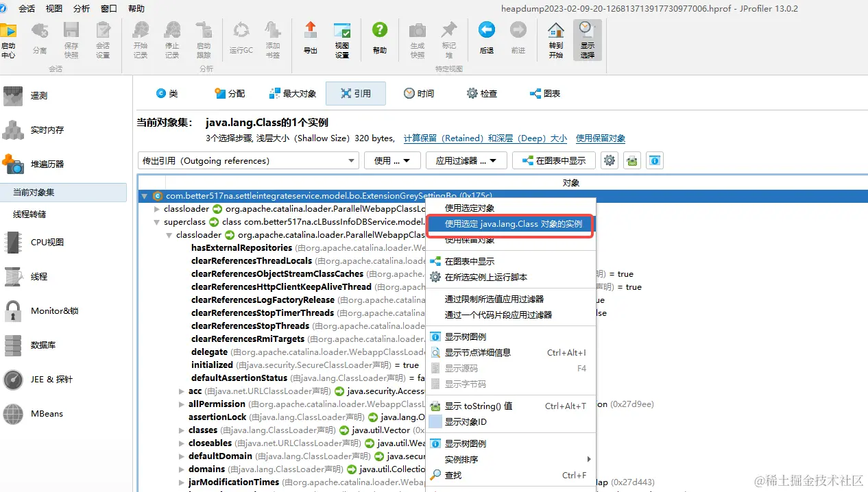The width and height of the screenshot is (868, 492).
Task: Toggle the 显示选择 toolbar button
Action: (x=588, y=40)
